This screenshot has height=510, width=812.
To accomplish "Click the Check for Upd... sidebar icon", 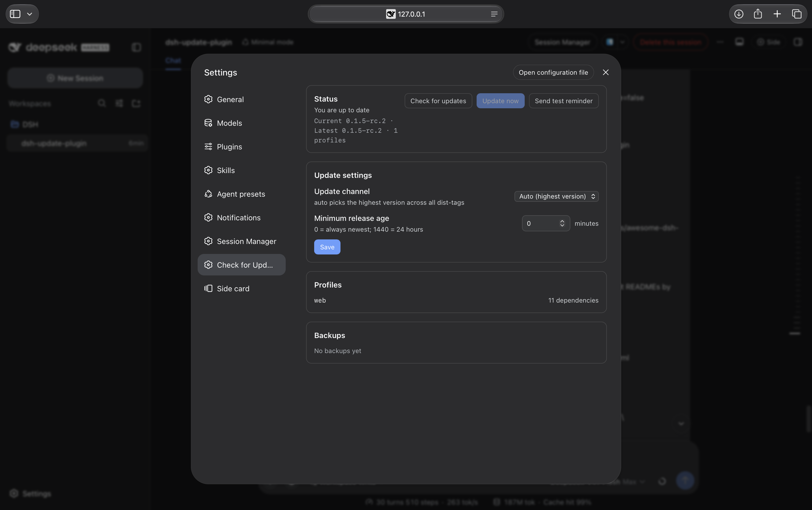I will (x=208, y=265).
